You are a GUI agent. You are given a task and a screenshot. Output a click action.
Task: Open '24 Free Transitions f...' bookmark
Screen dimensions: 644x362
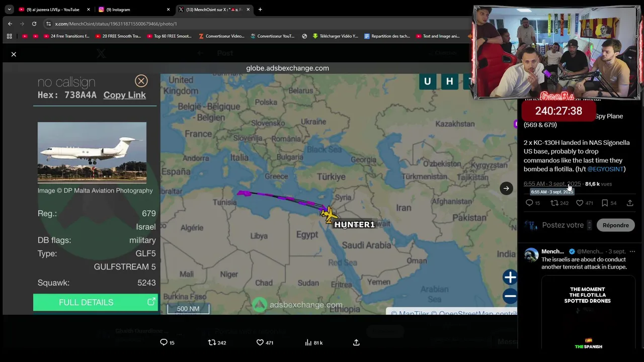[x=66, y=36]
